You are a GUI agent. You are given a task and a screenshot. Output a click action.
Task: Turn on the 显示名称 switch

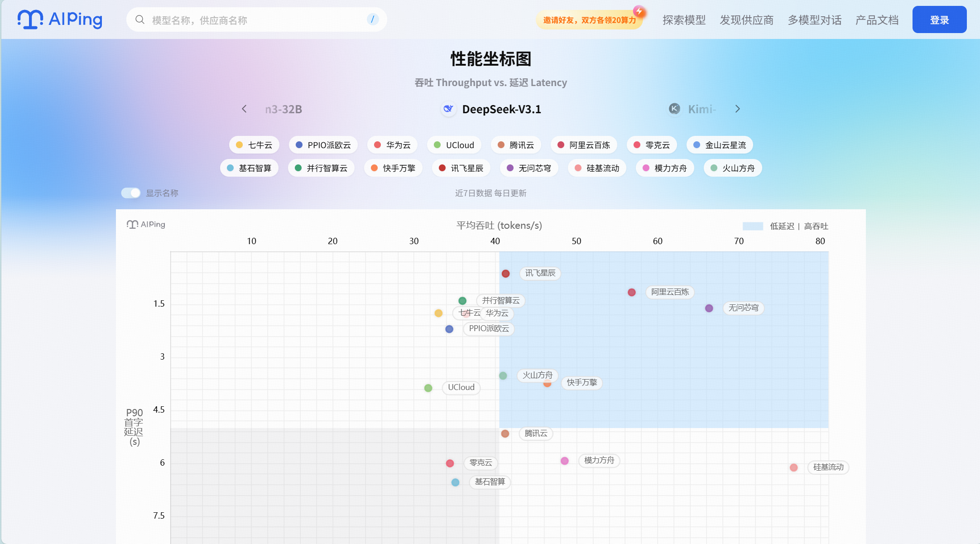tap(130, 193)
